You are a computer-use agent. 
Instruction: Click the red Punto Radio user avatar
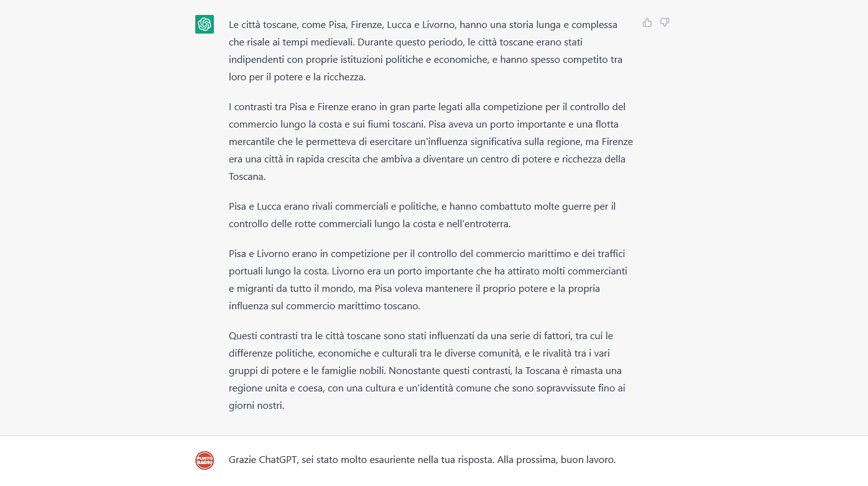(205, 460)
